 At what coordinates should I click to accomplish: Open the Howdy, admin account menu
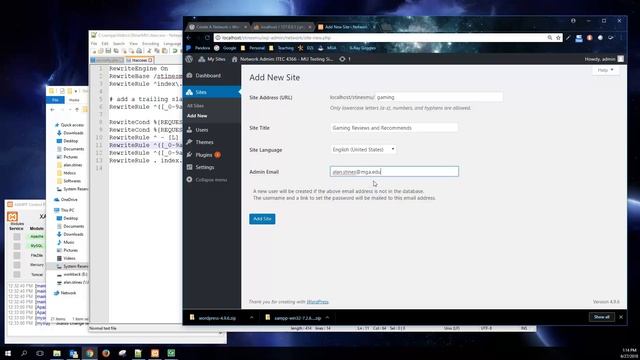[604, 59]
